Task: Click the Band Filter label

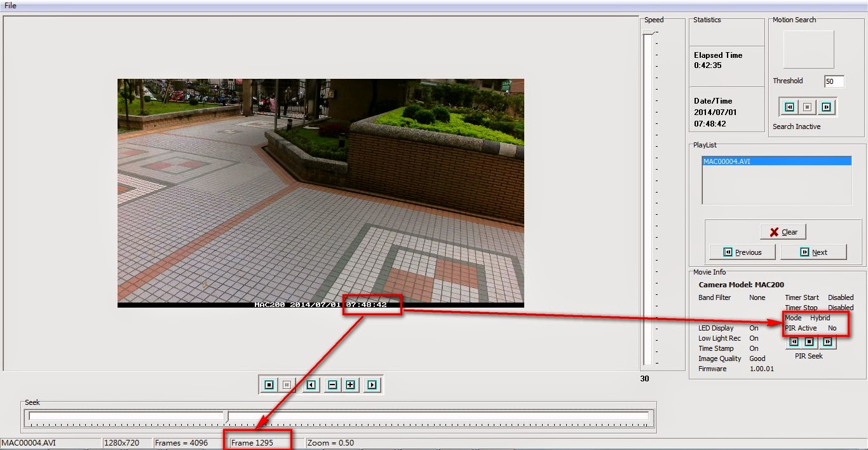Action: pyautogui.click(x=715, y=297)
